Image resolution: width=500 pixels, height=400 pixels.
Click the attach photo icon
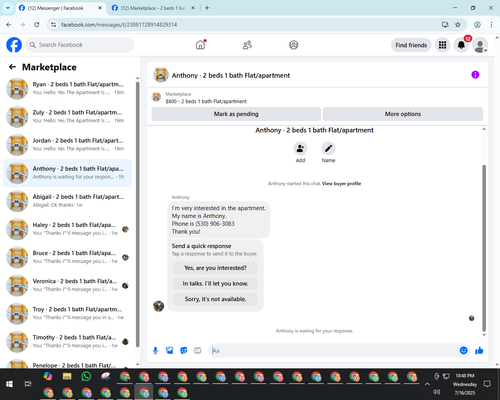click(170, 351)
